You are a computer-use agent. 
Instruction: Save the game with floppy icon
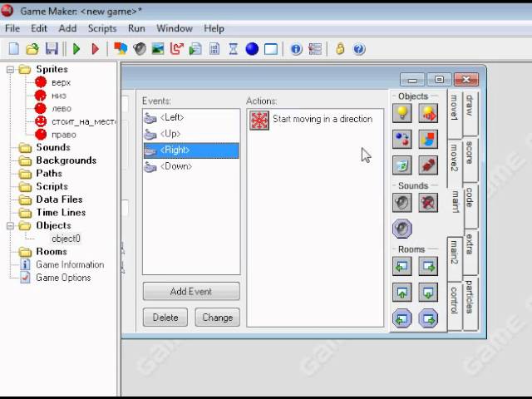pos(52,49)
